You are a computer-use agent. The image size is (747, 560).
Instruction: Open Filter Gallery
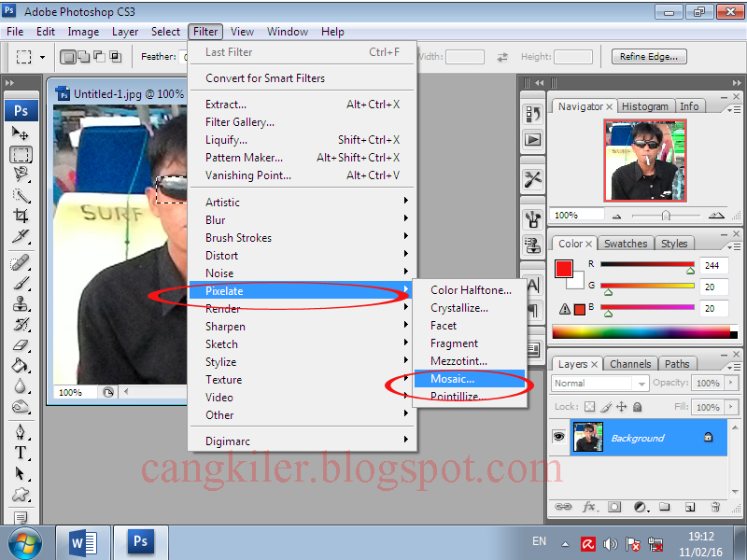(303, 122)
